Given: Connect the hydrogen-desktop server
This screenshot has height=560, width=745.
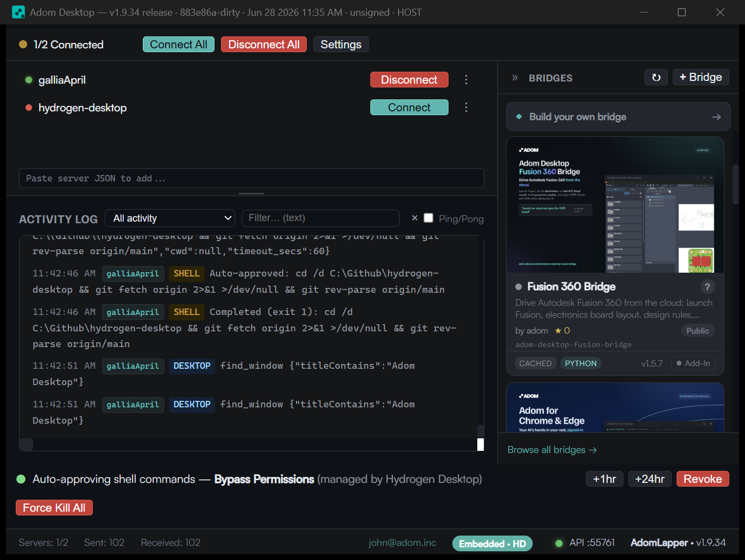Looking at the screenshot, I should [x=409, y=108].
